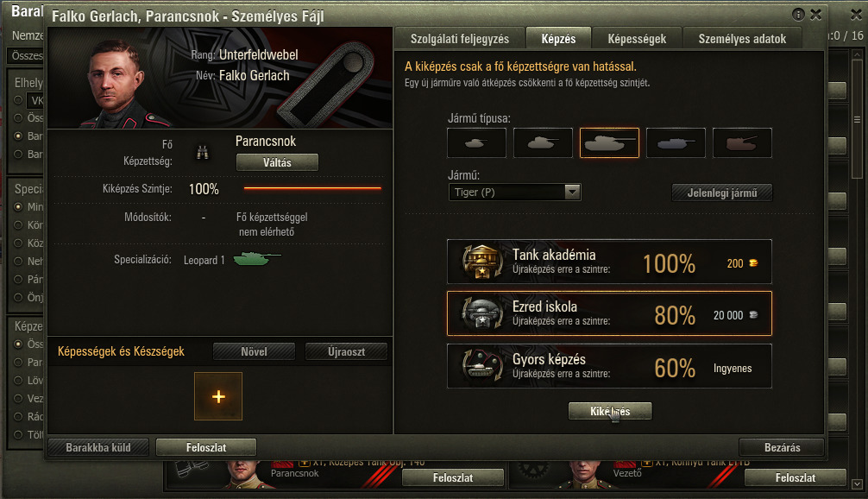Select the medium tank vehicle type icon

click(x=543, y=143)
